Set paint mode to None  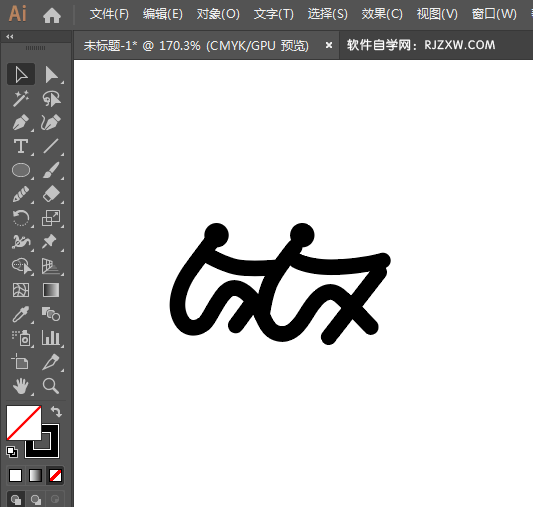(55, 475)
